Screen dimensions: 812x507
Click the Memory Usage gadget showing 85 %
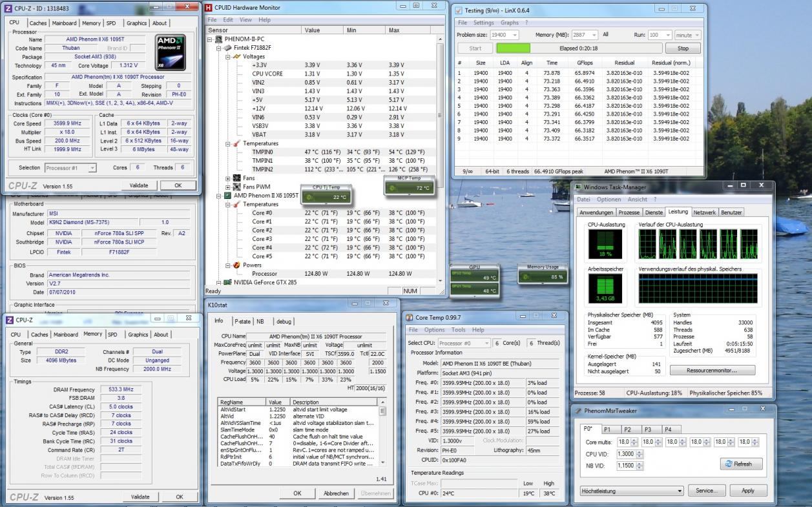click(543, 275)
